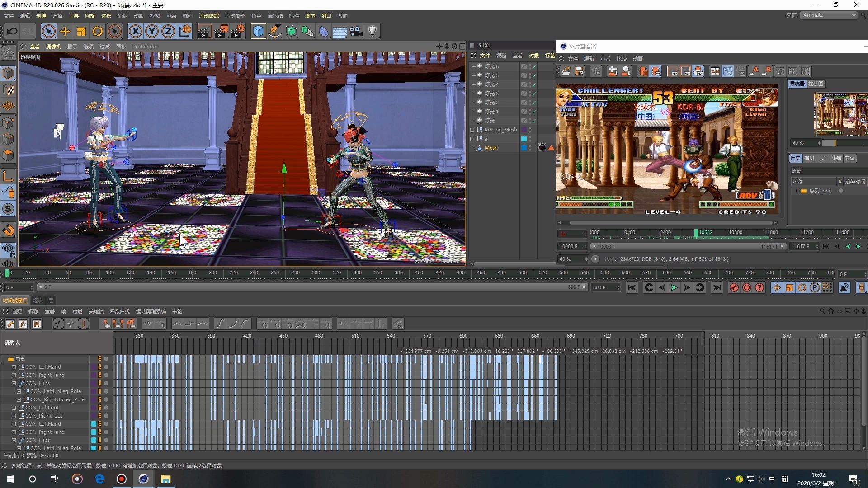This screenshot has width=868, height=488.
Task: Expand CON_Hips in the timeline list
Action: 14,383
